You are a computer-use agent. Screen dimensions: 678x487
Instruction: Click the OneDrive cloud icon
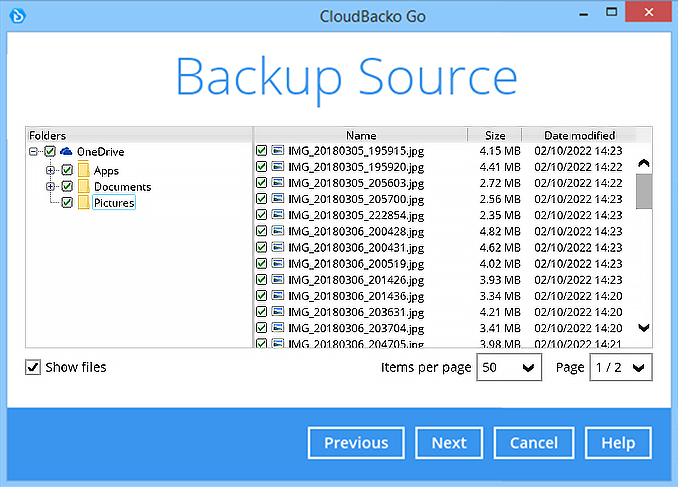[66, 151]
